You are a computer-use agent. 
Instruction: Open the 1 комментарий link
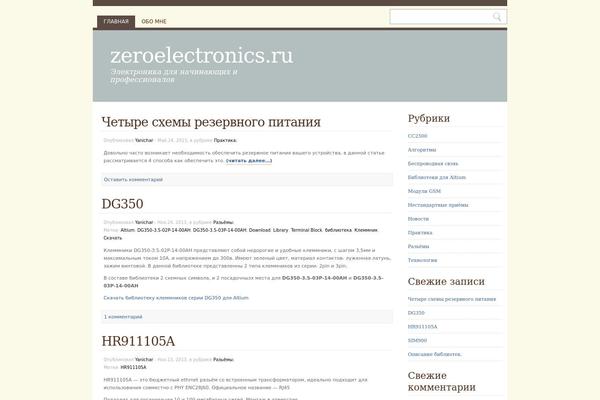tap(123, 317)
